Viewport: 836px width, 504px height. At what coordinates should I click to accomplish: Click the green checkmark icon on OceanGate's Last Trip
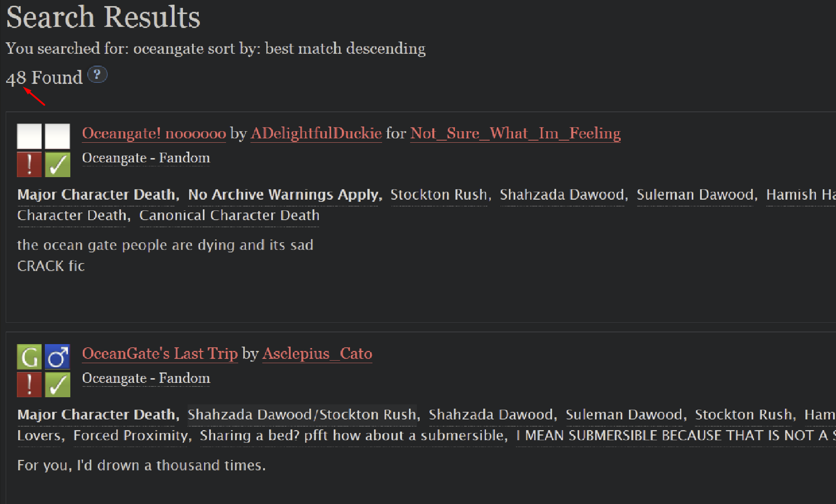(57, 385)
